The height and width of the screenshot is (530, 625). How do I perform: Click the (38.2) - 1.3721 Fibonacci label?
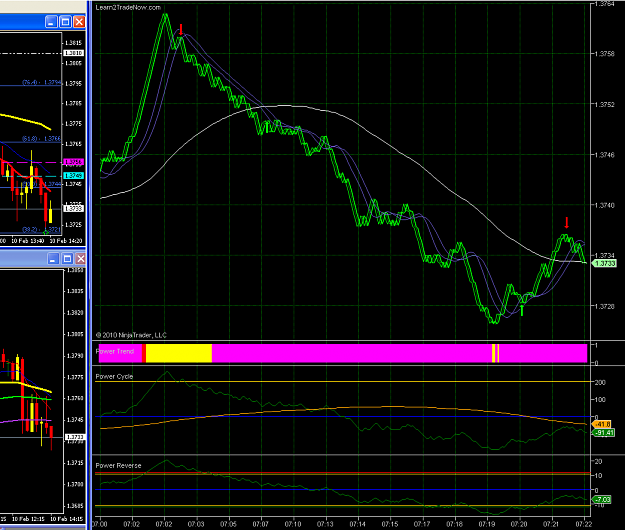pos(41,230)
